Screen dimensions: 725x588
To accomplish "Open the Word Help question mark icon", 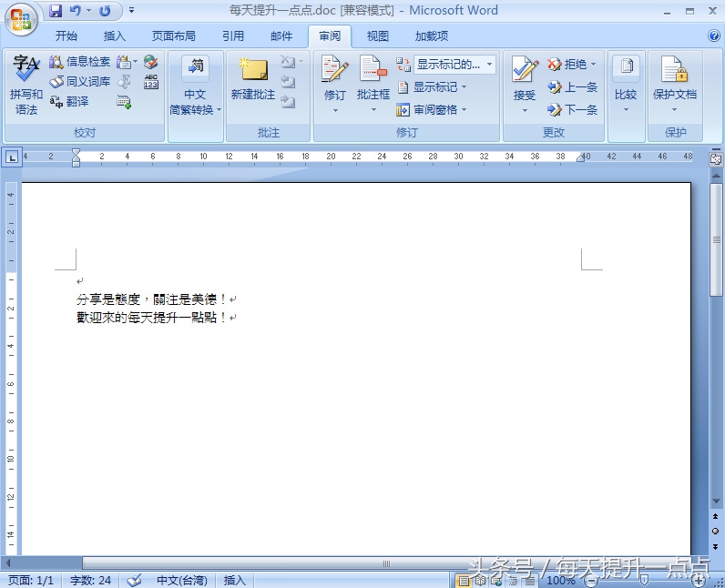I will point(713,35).
